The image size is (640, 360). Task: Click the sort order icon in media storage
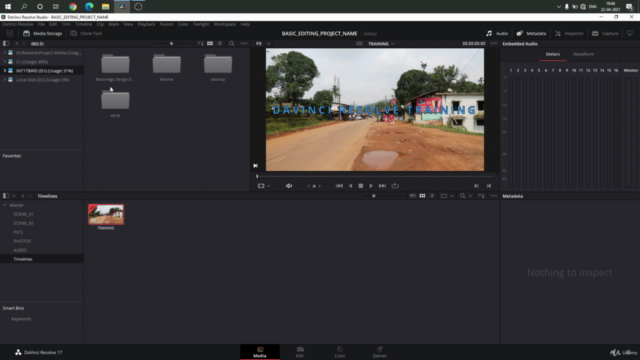[x=200, y=44]
